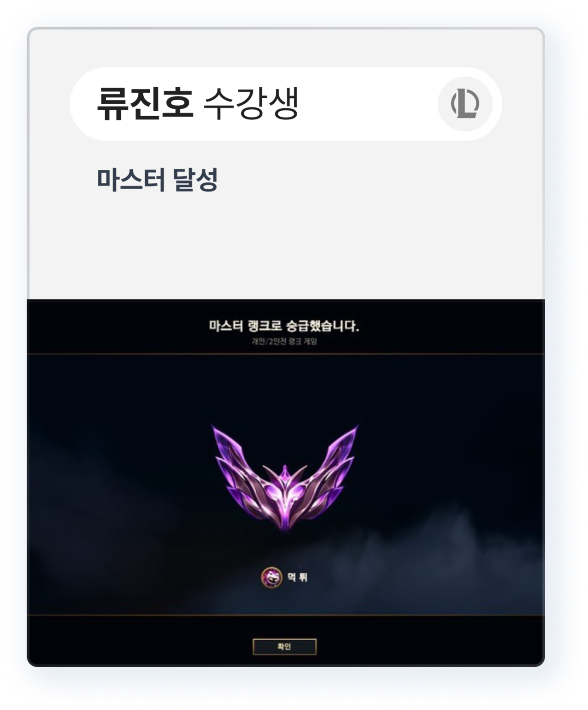Select the round summoner profile icon
Viewport: 588px width, 710px height.
[271, 577]
